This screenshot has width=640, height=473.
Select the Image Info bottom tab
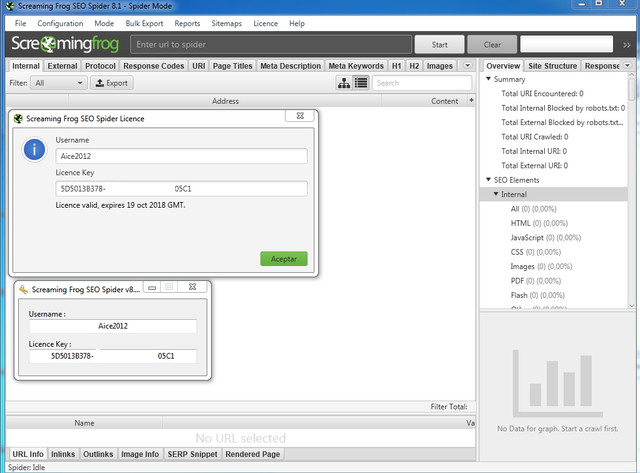140,454
